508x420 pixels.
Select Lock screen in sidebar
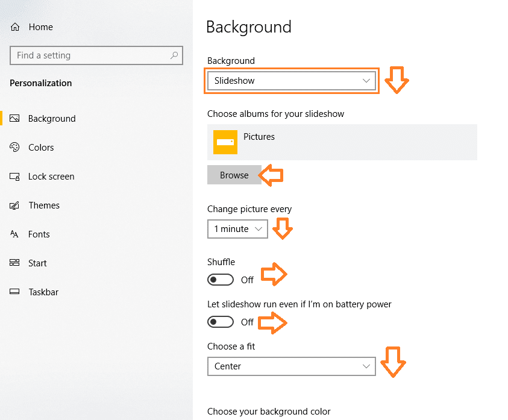[x=51, y=177]
